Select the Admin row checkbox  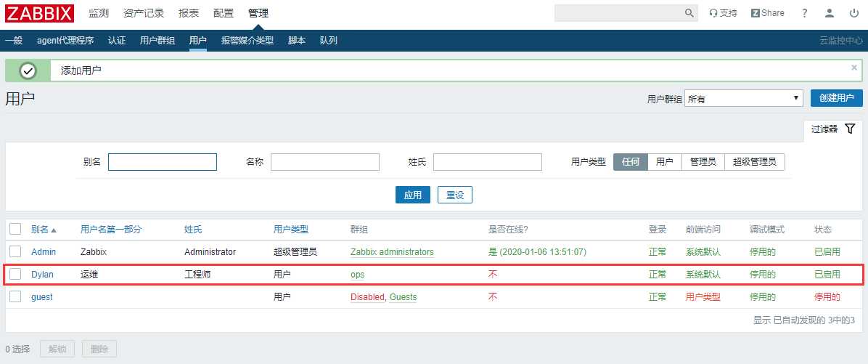[x=15, y=251]
